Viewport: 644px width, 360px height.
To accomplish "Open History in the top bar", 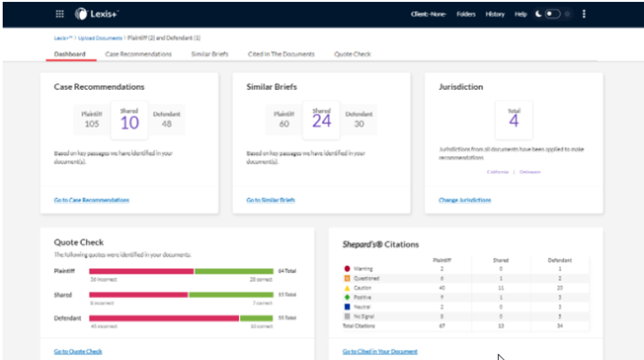I will click(495, 14).
